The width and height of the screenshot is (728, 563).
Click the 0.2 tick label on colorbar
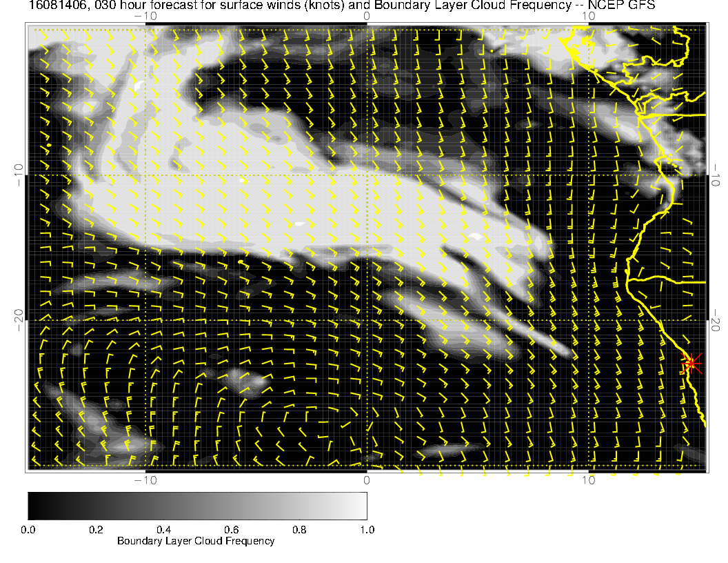[96, 529]
